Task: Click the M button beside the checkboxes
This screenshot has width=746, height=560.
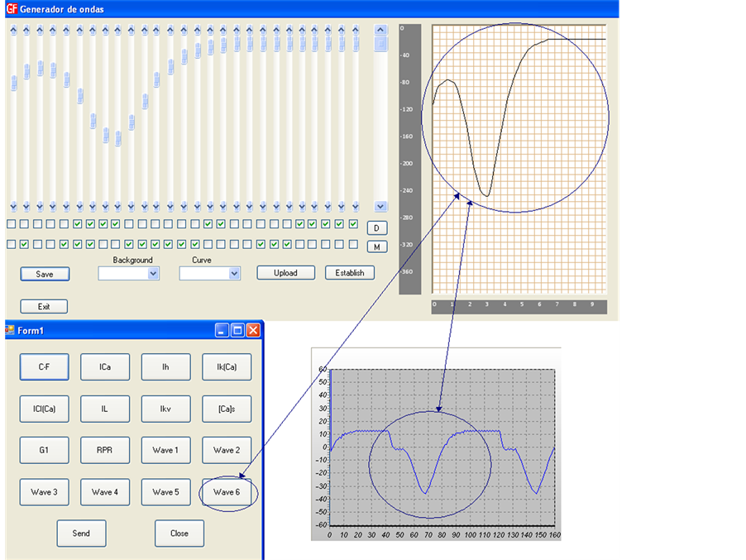Action: 376,246
